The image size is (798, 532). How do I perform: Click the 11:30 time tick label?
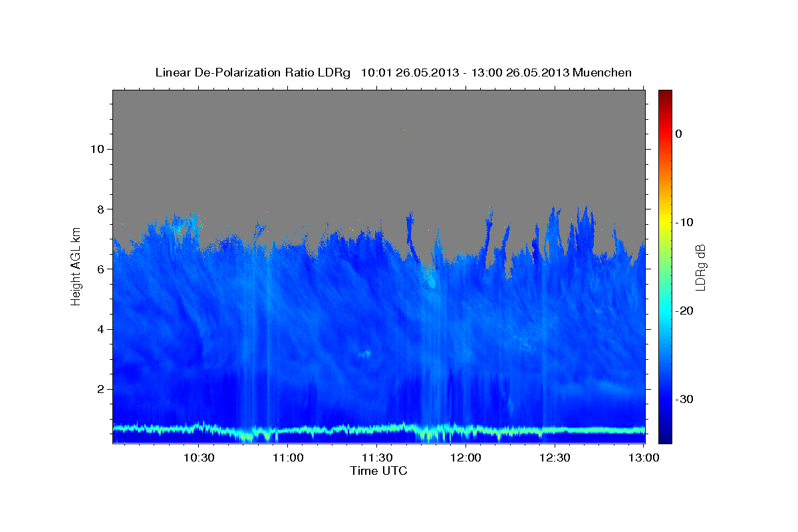click(376, 458)
